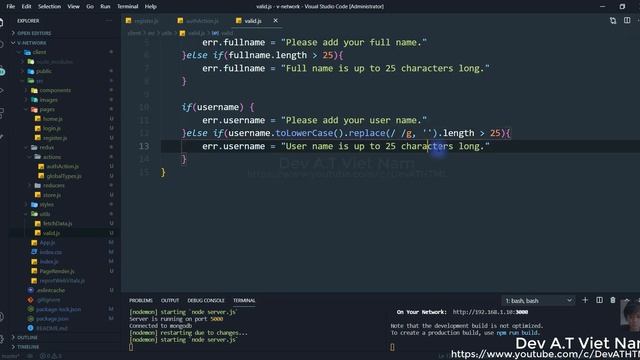The height and width of the screenshot is (360, 640).
Task: Place cursor on line 13 err.username
Action: (233, 146)
